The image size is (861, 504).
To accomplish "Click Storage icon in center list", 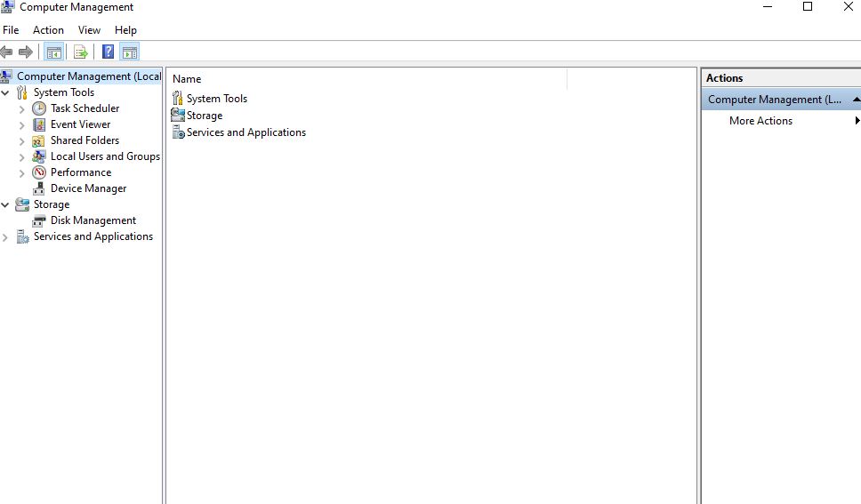I will [x=177, y=115].
